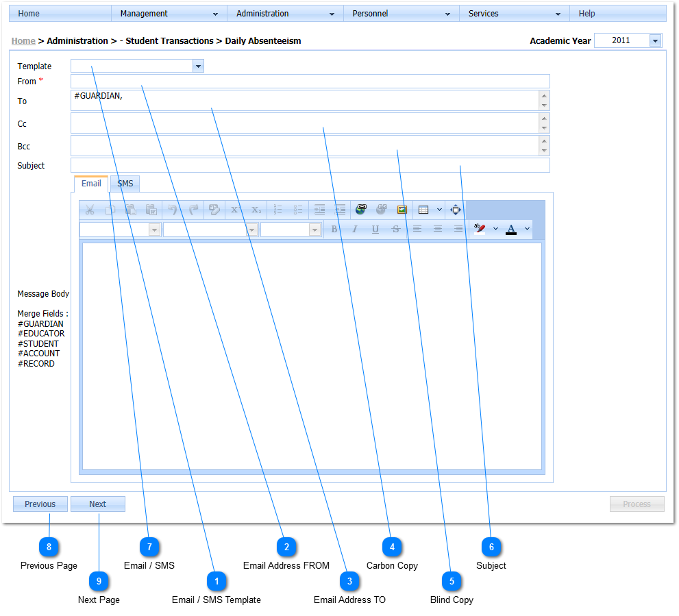Toggle Bold formatting

coord(334,229)
